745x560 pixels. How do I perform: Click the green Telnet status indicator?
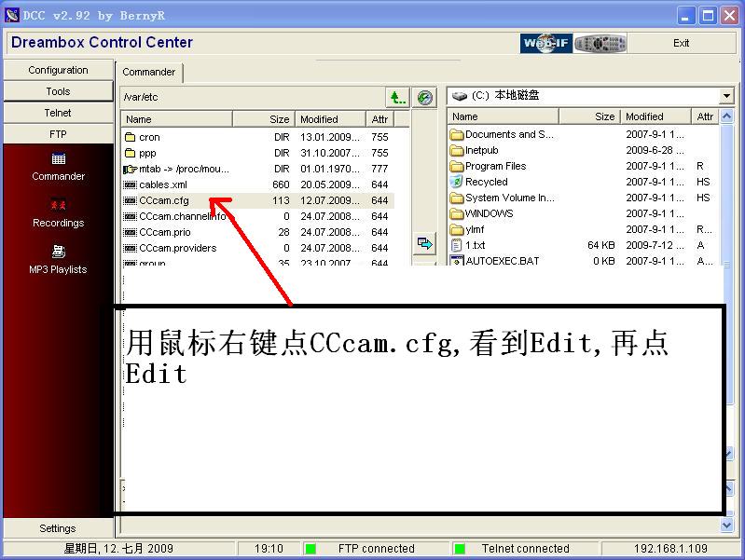click(460, 549)
